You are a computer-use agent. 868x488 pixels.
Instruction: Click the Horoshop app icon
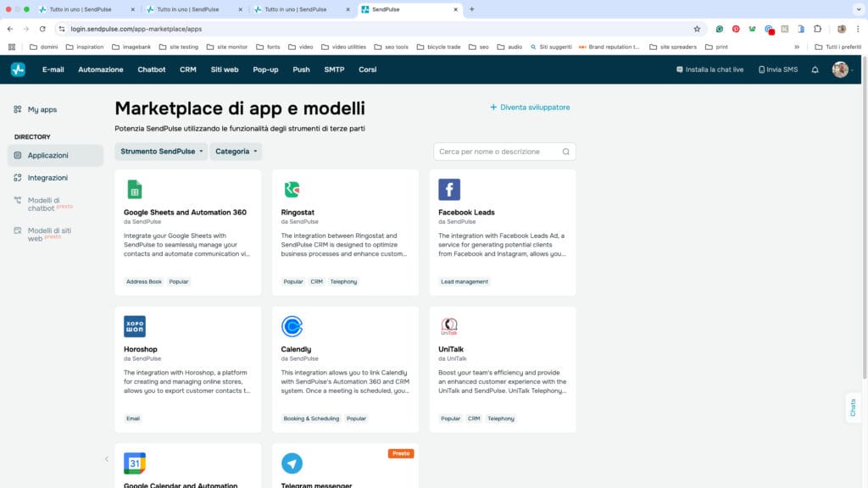click(134, 326)
